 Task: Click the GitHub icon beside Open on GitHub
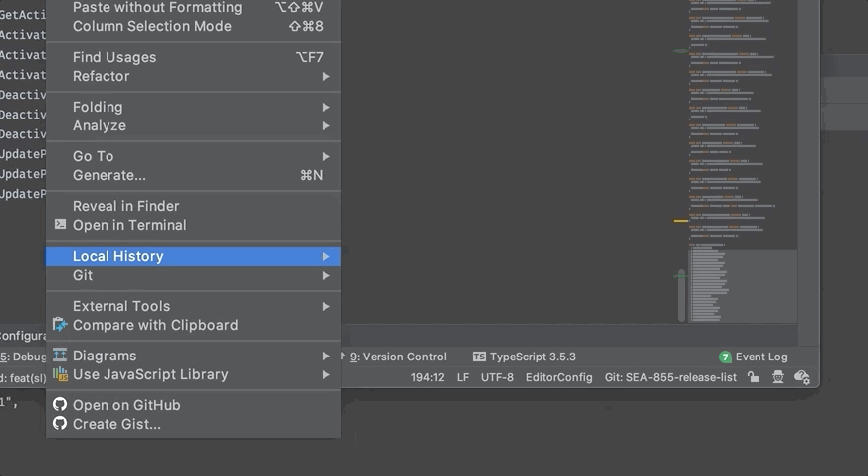[x=60, y=404]
